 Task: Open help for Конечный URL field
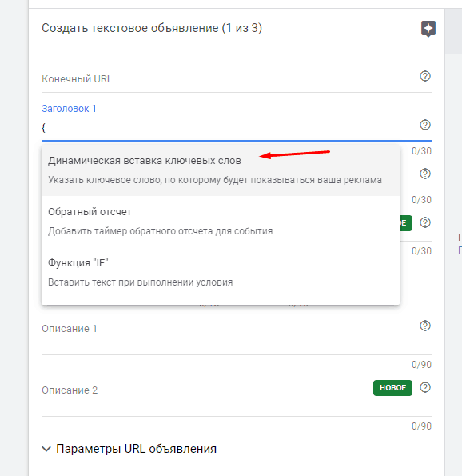pyautogui.click(x=425, y=76)
